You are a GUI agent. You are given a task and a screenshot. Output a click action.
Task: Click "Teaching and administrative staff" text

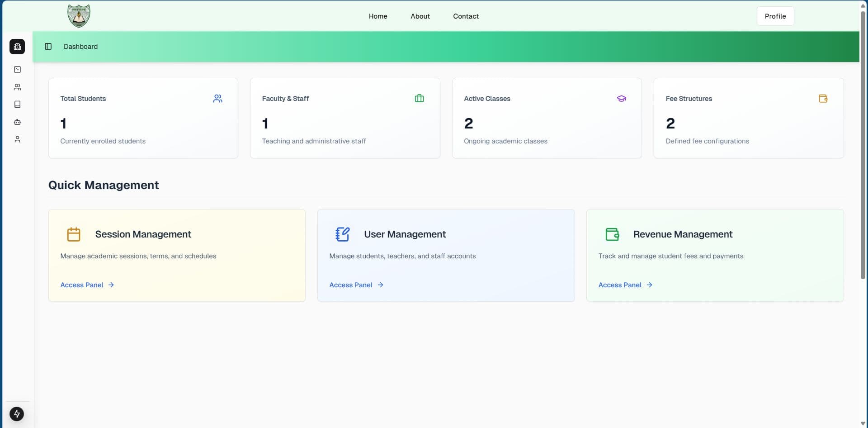click(314, 141)
